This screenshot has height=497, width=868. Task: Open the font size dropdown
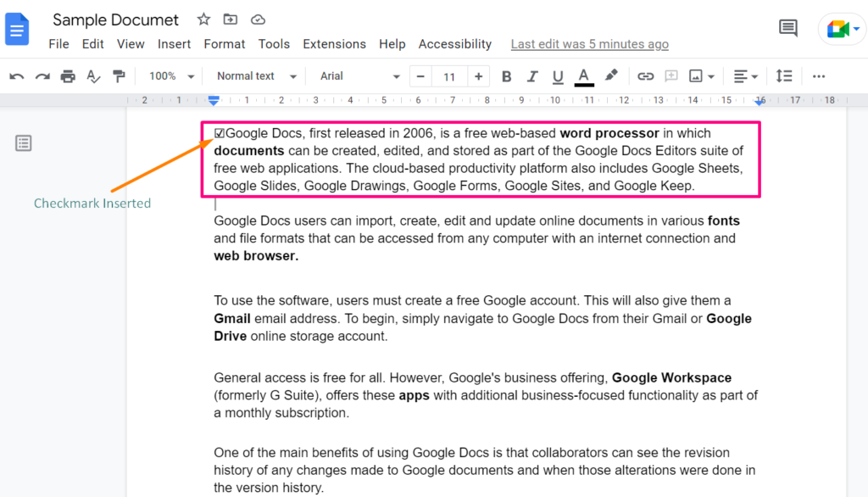(449, 75)
